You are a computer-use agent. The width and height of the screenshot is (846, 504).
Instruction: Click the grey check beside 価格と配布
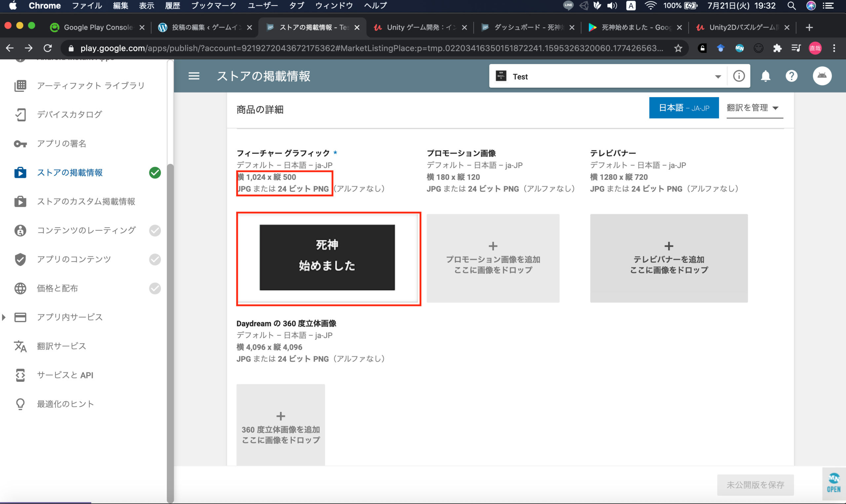[x=155, y=288]
